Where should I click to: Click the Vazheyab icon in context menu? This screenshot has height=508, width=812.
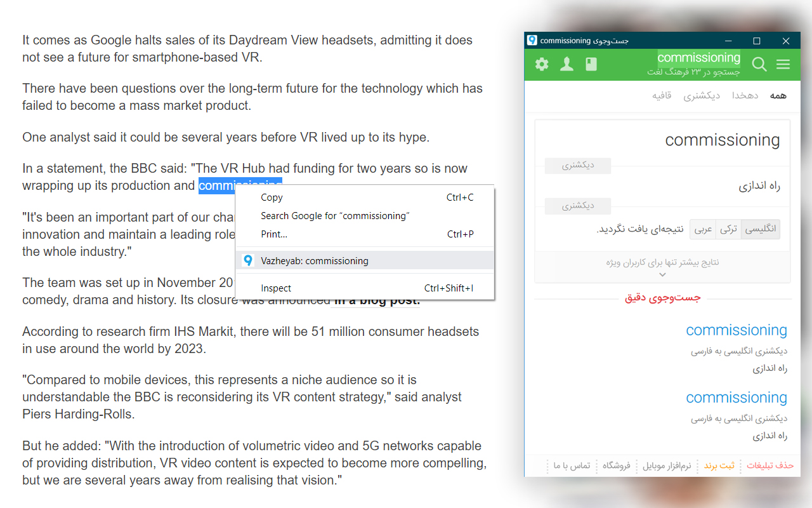[248, 260]
